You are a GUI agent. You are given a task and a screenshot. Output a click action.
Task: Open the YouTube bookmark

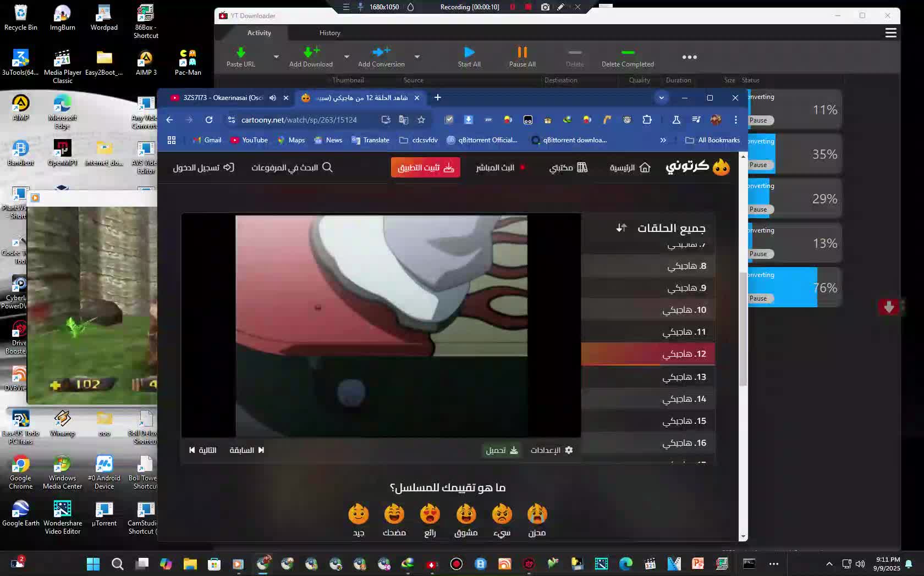coord(249,140)
